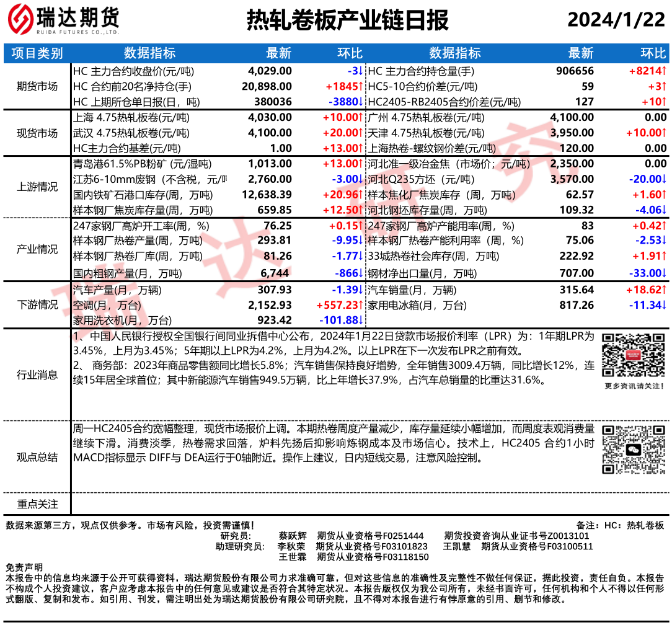Select the 产业情况 category cell
The image size is (672, 625).
[37, 249]
